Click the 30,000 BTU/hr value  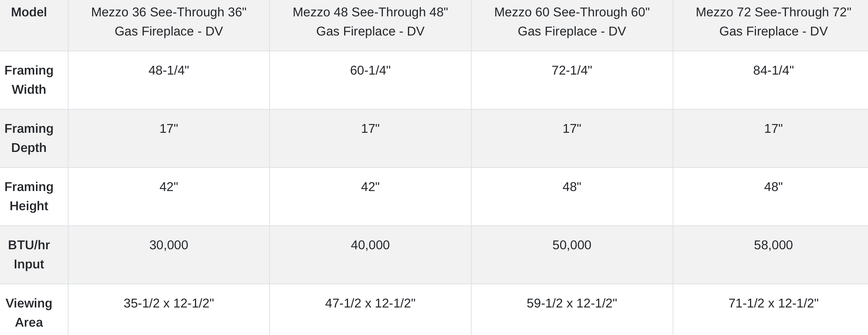click(x=169, y=245)
